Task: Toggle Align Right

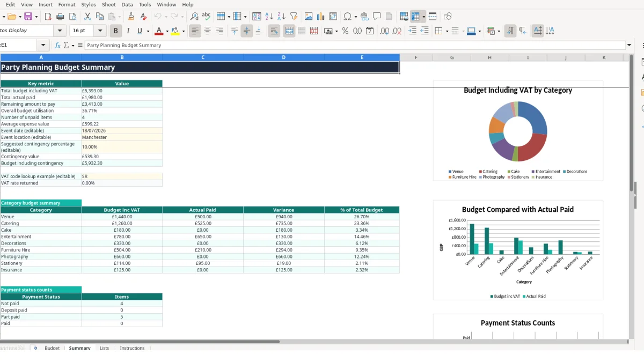Action: coord(219,31)
